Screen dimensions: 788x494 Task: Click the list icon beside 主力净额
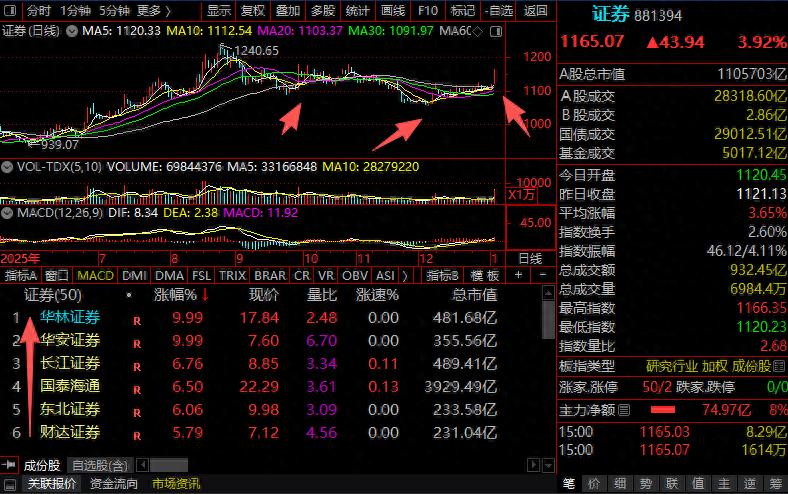(624, 410)
